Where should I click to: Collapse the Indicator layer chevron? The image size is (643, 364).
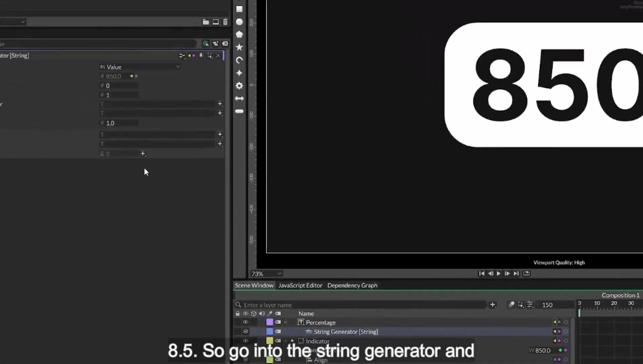point(286,341)
